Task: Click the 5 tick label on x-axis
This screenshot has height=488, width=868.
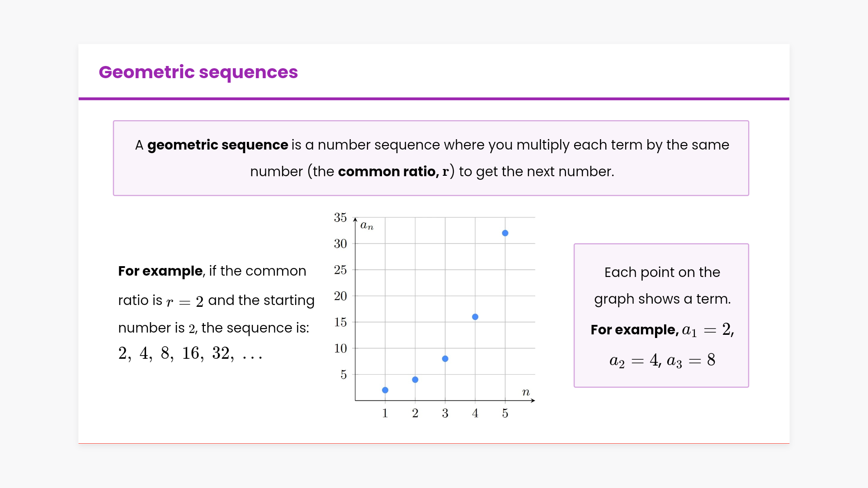Action: (x=505, y=413)
